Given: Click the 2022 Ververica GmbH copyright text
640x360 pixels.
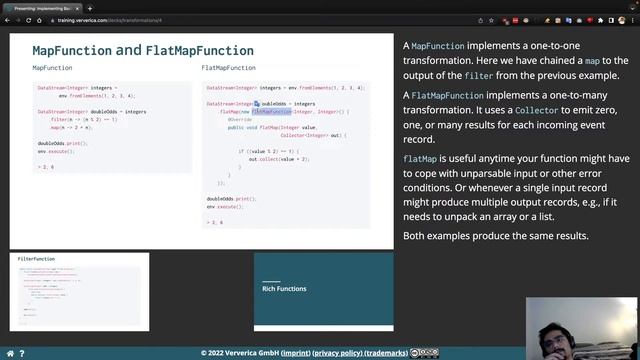Looking at the screenshot, I should pos(240,353).
